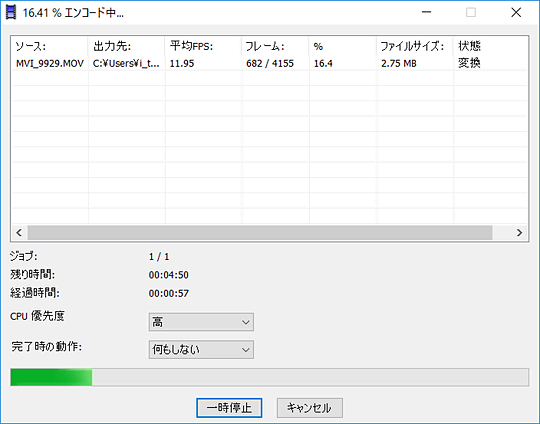This screenshot has height=424, width=540.
Task: Click the 状態 column header
Action: pos(490,46)
